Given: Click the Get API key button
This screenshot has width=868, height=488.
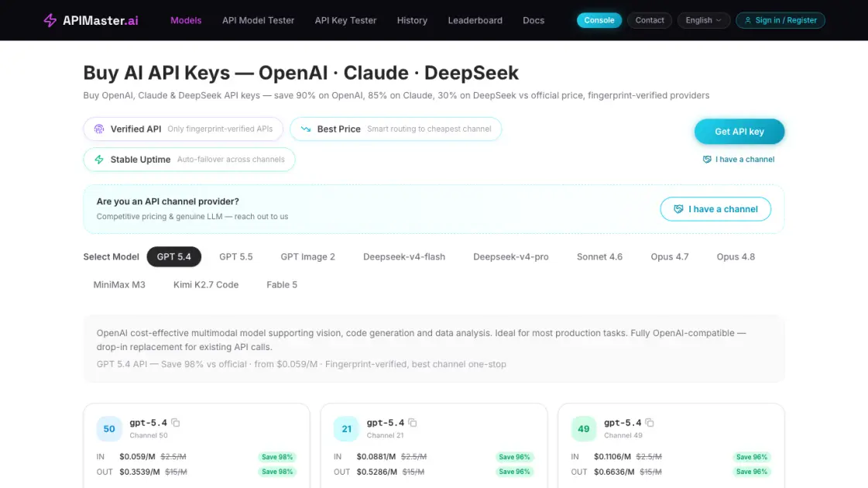Looking at the screenshot, I should point(739,132).
